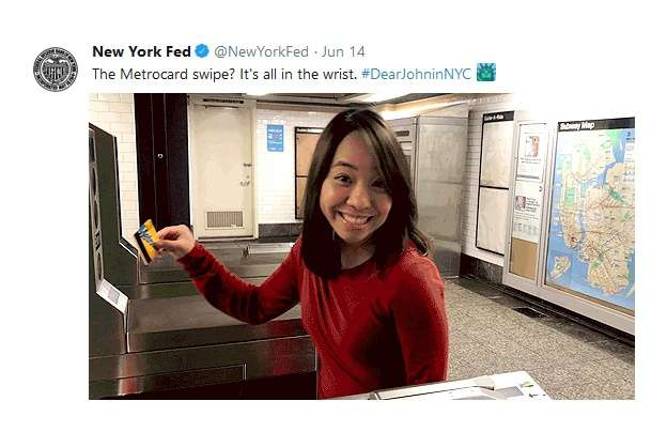This screenshot has width=667, height=432.
Task: Click the blank black-framed board on right wall
Action: click(495, 183)
